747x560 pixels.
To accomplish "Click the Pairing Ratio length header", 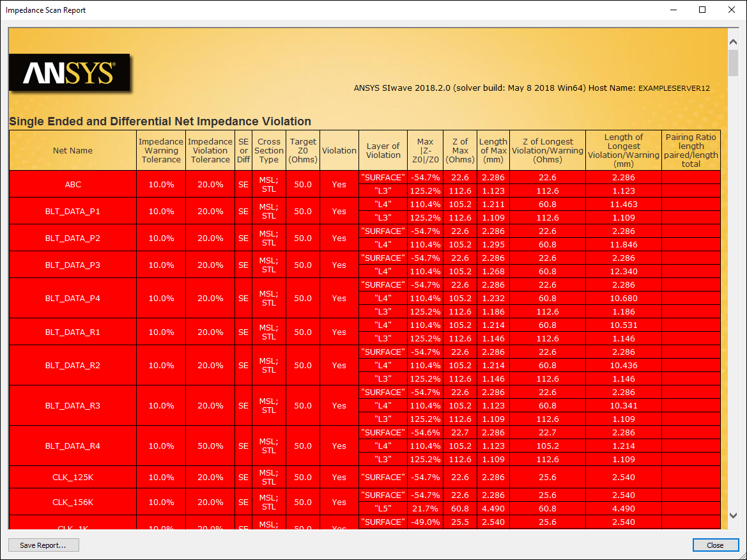I will click(691, 150).
